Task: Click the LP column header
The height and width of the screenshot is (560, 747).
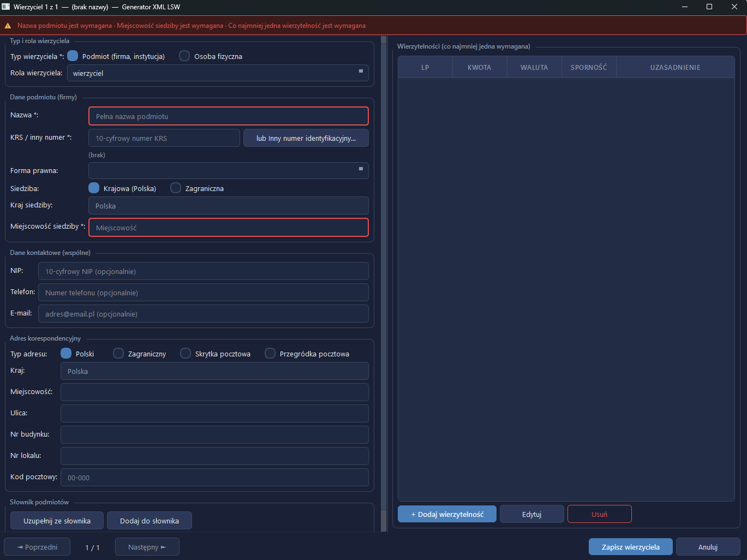Action: point(425,68)
